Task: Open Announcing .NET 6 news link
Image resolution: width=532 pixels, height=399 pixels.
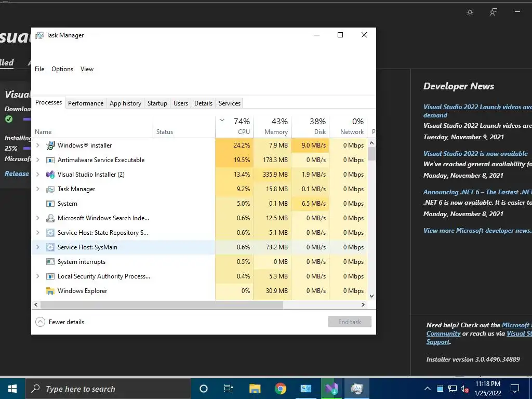Action: click(x=477, y=192)
